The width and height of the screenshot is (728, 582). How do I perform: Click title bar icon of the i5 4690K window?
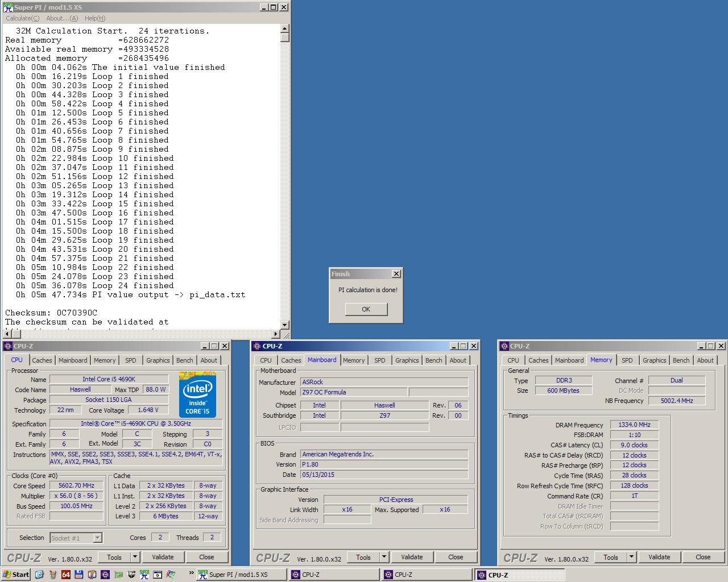pos(8,346)
